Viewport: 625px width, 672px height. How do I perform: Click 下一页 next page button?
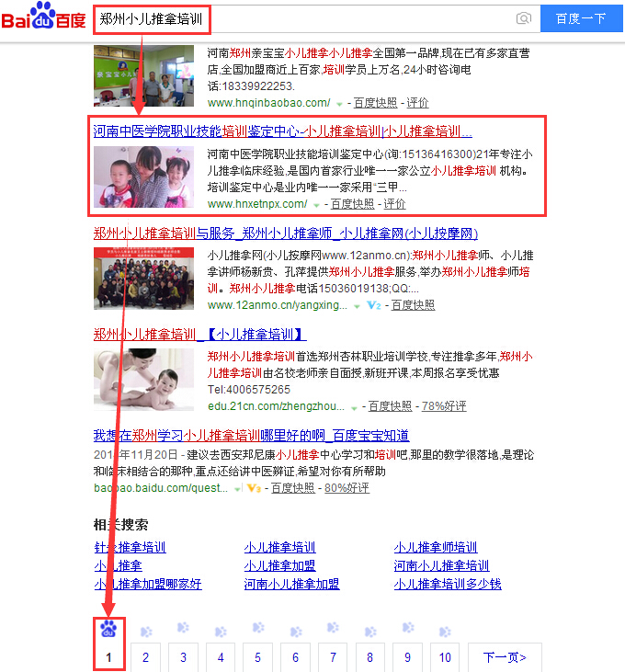point(505,657)
